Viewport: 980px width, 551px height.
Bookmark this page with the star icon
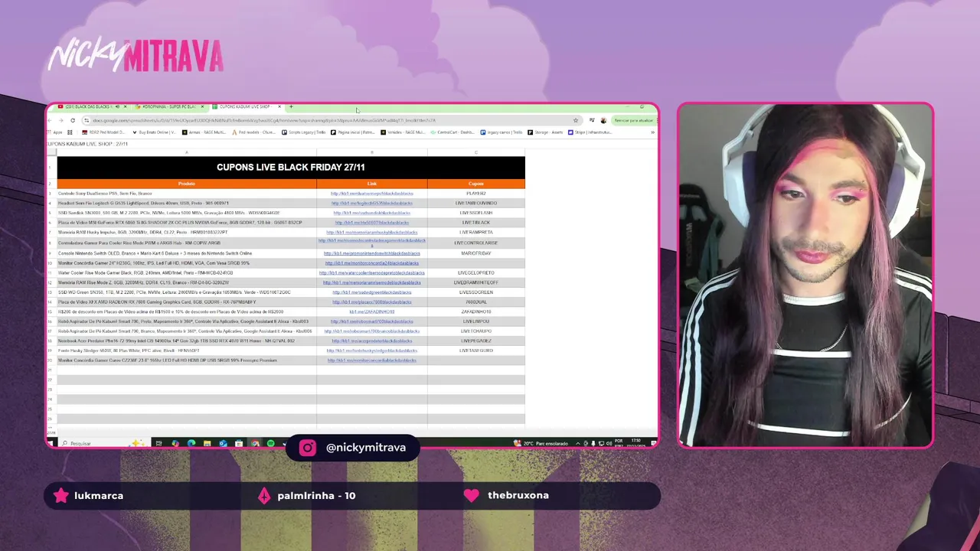click(x=576, y=120)
